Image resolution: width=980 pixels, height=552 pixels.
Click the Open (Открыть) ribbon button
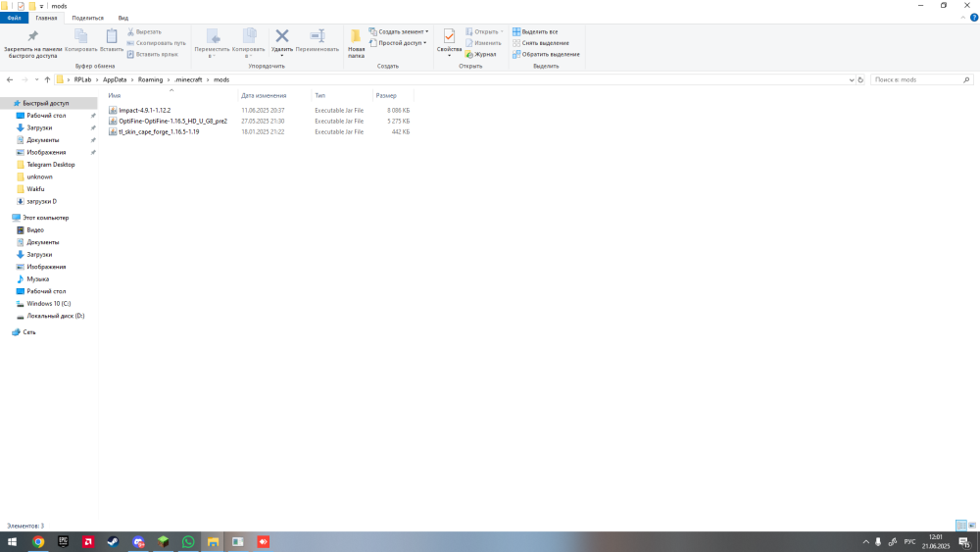(x=482, y=32)
